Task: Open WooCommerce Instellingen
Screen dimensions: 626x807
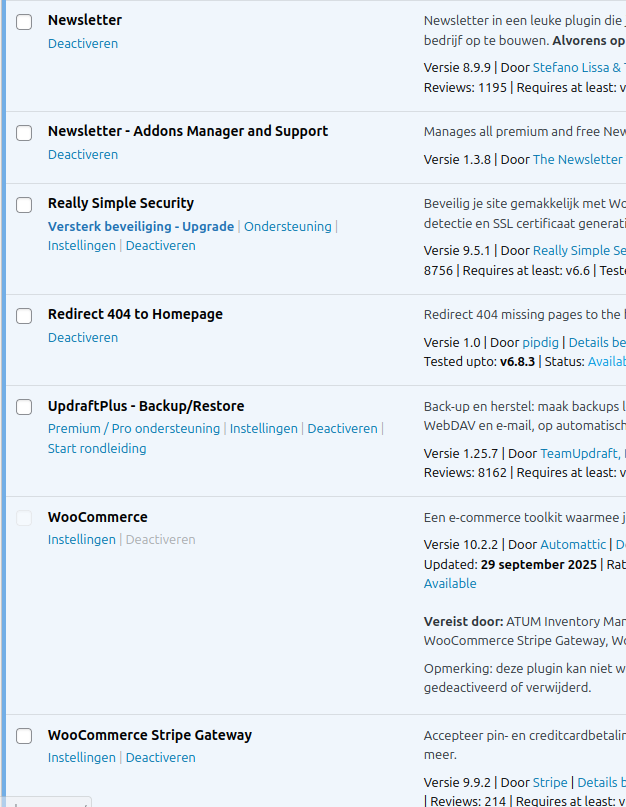Action: [81, 540]
